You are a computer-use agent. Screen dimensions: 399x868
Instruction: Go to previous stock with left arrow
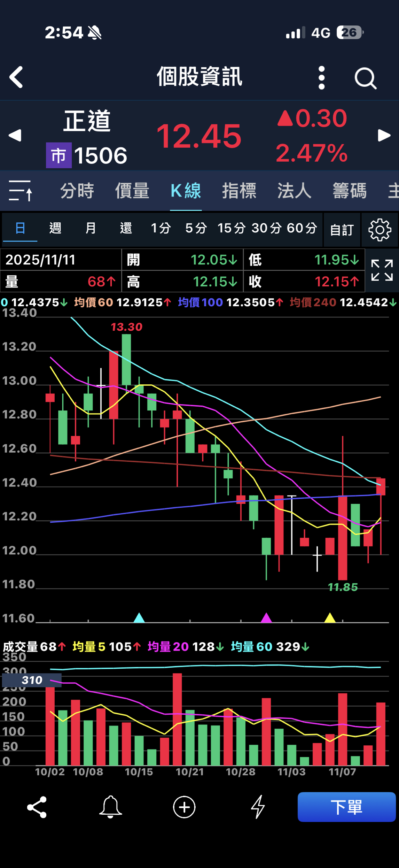coord(15,135)
